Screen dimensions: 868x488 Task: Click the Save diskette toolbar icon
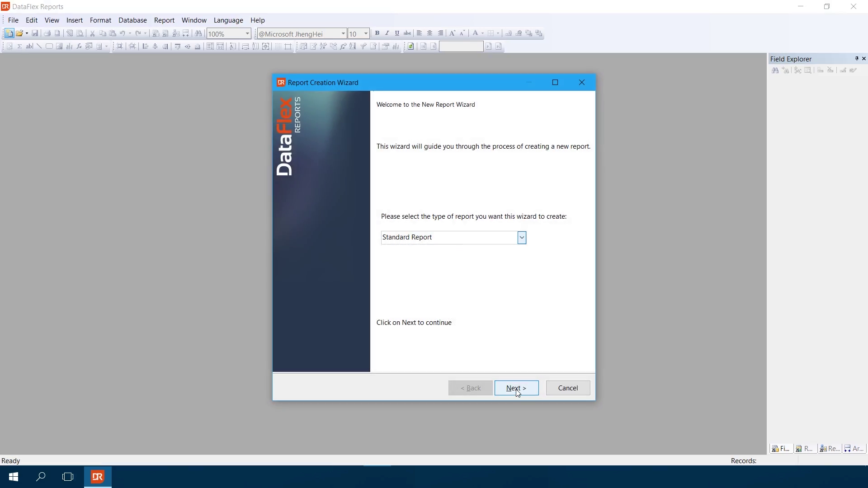(x=35, y=33)
